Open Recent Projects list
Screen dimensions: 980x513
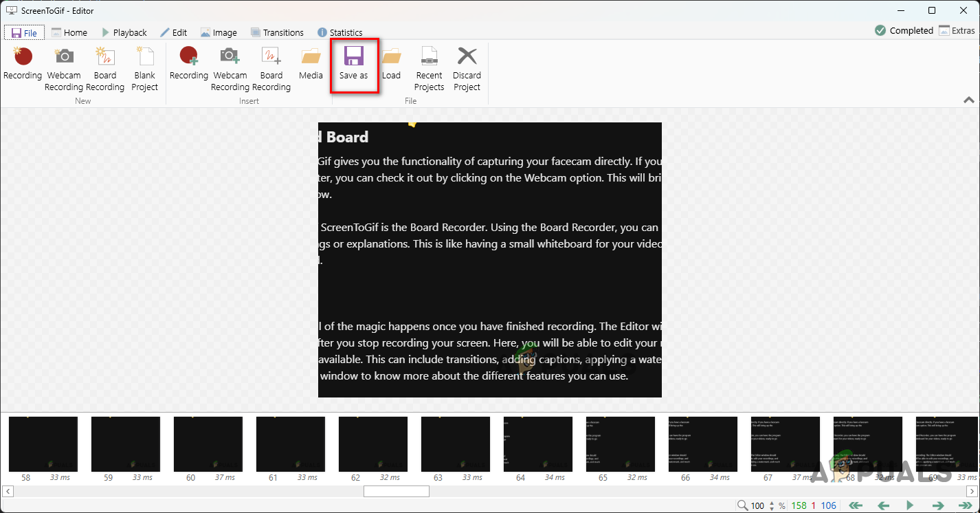click(429, 69)
